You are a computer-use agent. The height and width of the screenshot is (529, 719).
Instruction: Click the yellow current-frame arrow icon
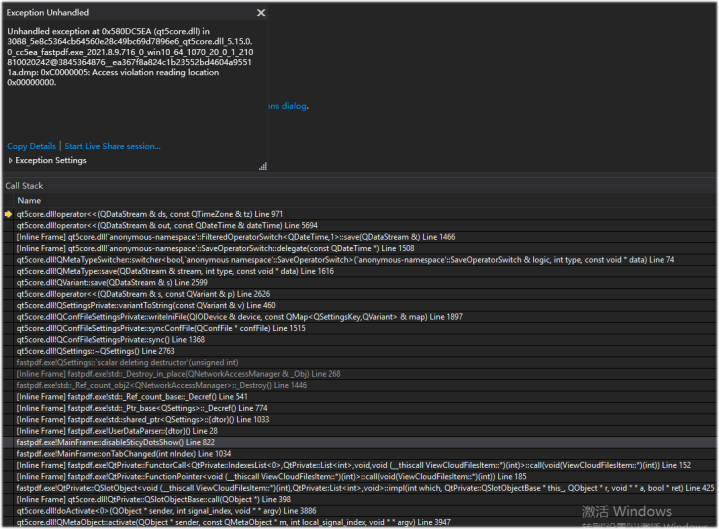click(8, 214)
